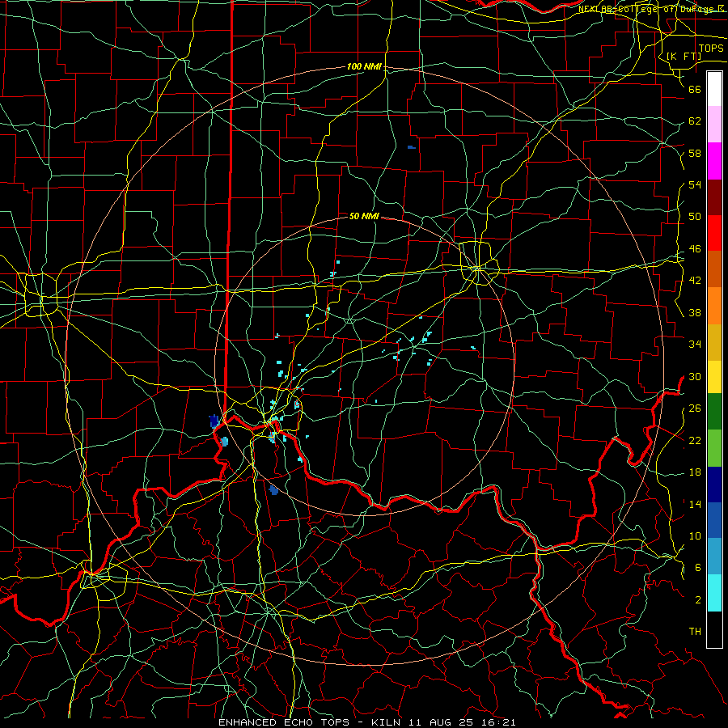
Task: Click the light green swatch near 22
Action: pos(714,448)
